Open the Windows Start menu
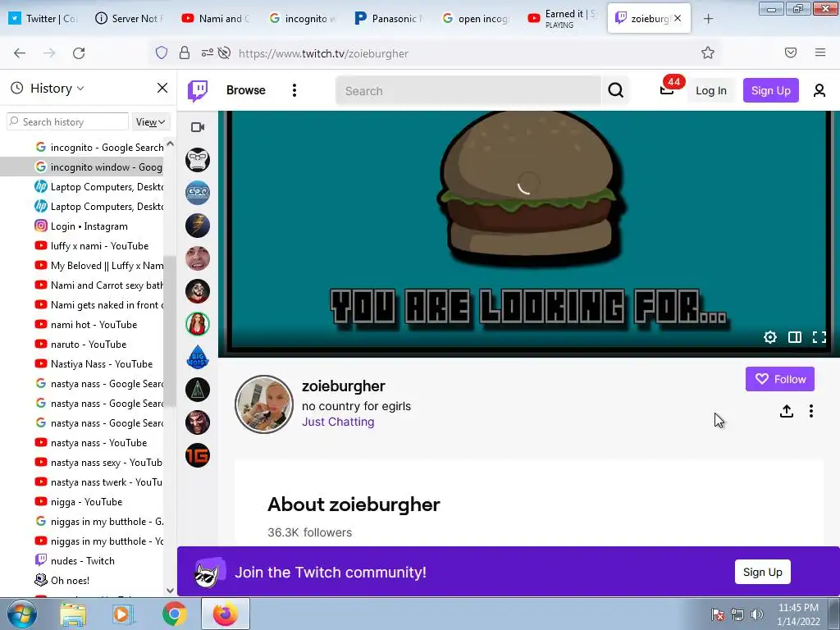840x630 pixels. point(21,614)
